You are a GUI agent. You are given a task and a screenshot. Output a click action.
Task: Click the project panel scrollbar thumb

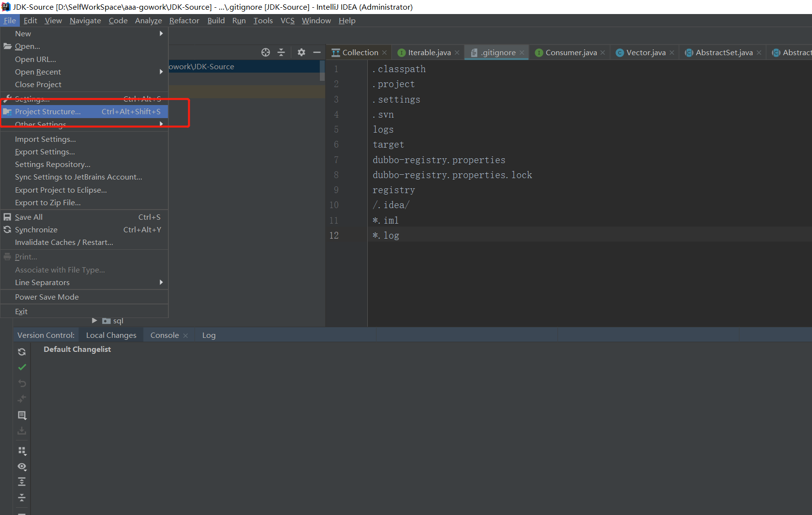click(x=322, y=70)
